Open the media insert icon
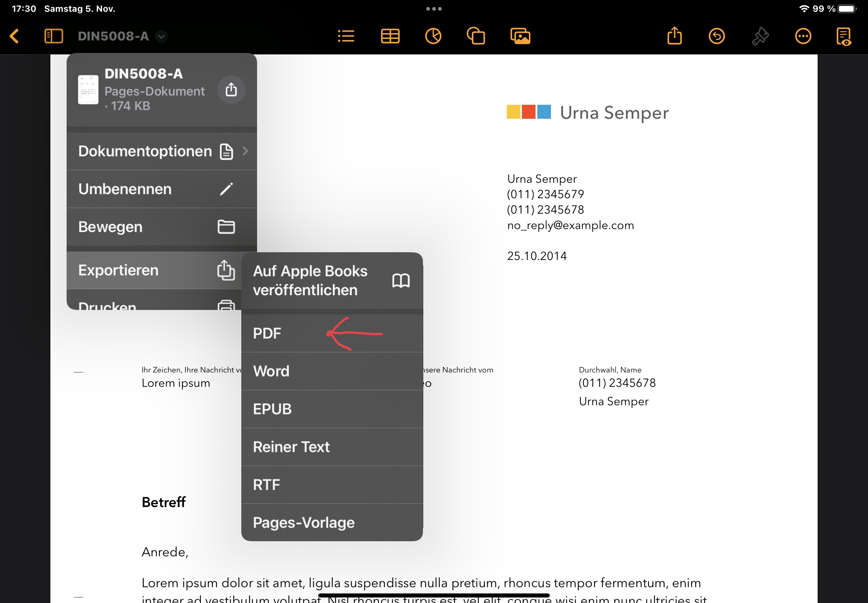This screenshot has width=868, height=603. click(x=520, y=36)
